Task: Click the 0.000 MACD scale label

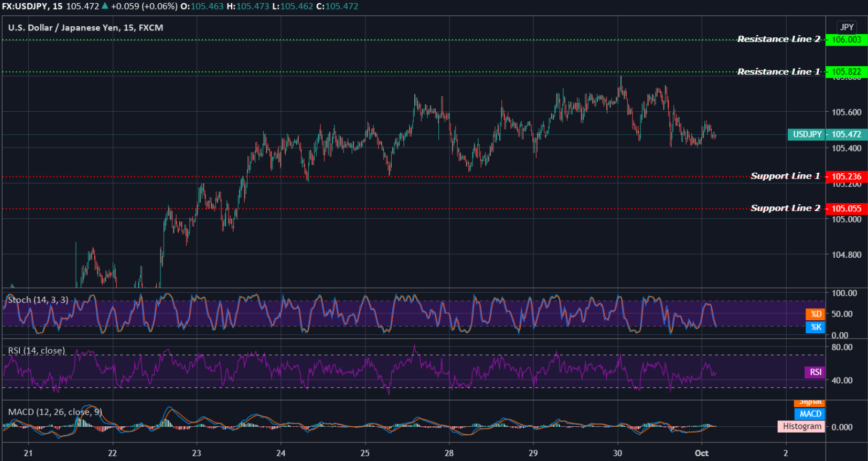Action: click(842, 427)
